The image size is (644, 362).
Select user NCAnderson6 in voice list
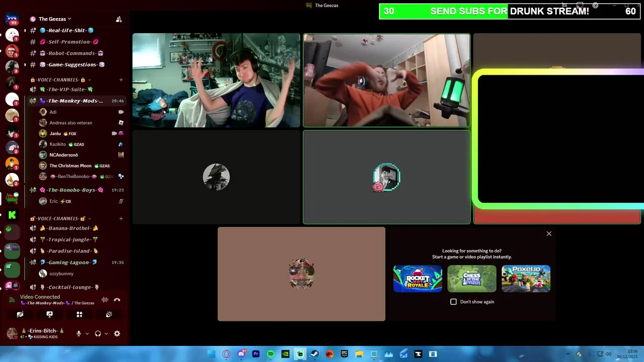pyautogui.click(x=80, y=155)
